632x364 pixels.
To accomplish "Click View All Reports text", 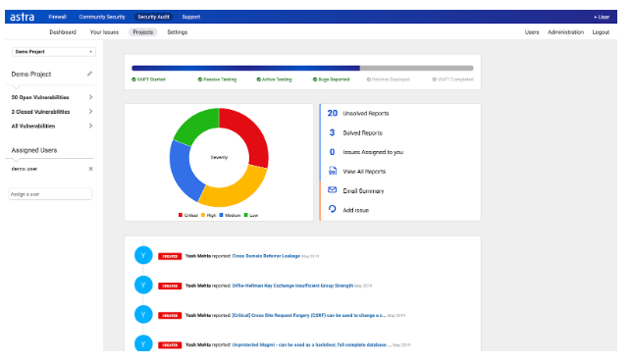I will point(364,172).
